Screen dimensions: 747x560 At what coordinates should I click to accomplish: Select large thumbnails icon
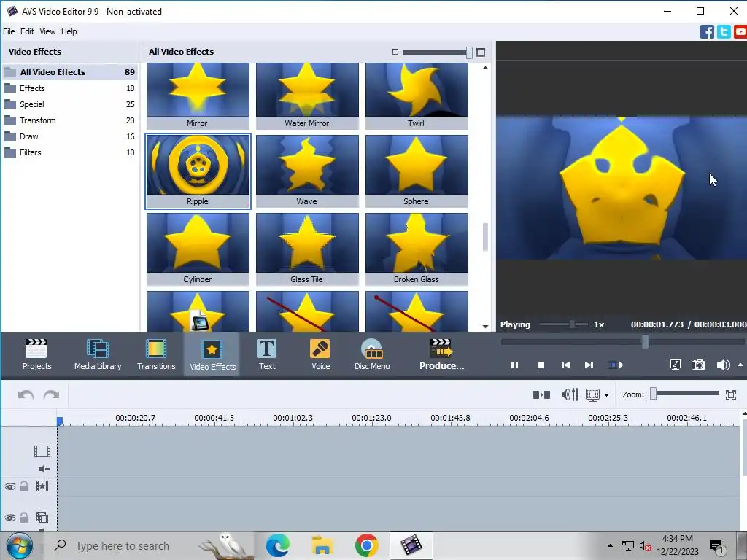coord(481,52)
